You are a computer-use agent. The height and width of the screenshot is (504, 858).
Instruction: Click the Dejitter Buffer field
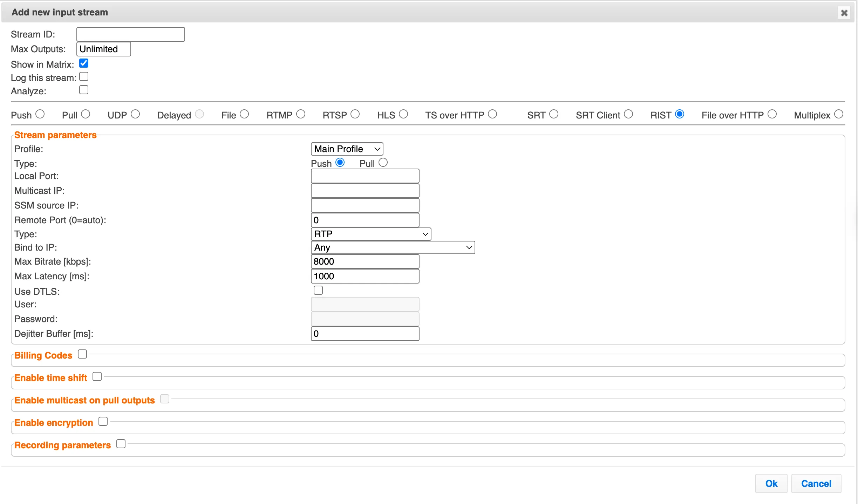tap(365, 334)
